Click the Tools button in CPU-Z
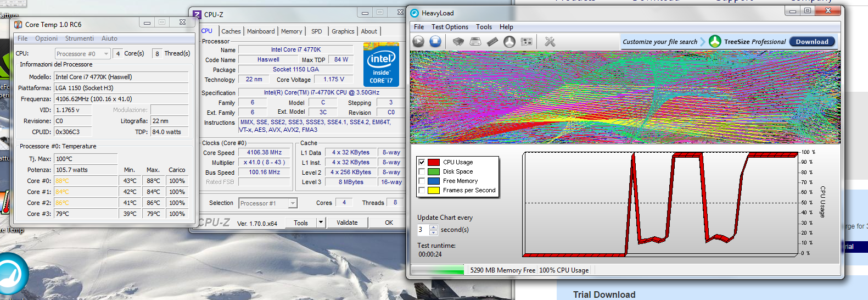 [301, 223]
